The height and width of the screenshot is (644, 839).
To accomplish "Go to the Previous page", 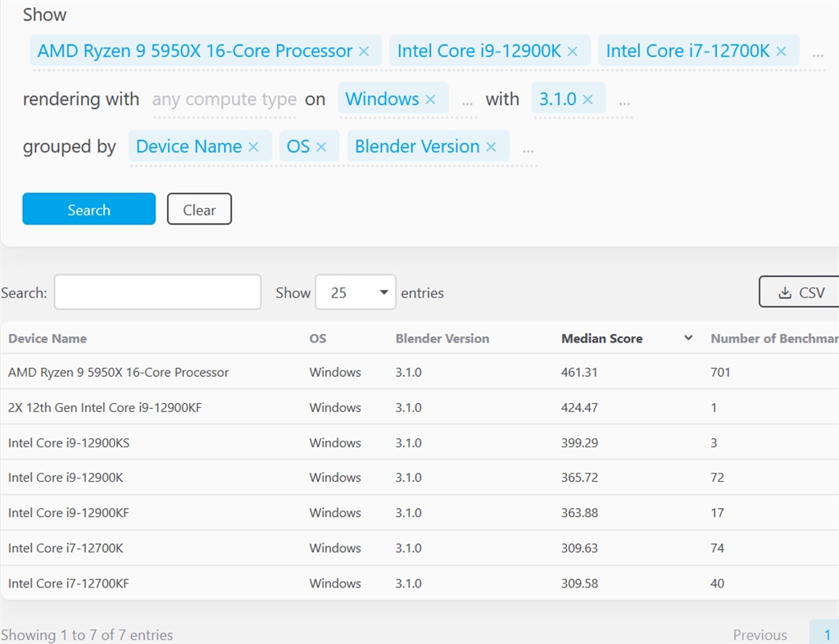I will coord(760,635).
